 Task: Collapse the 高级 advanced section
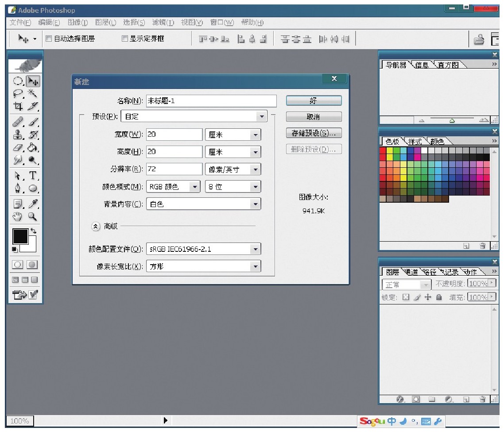[96, 227]
